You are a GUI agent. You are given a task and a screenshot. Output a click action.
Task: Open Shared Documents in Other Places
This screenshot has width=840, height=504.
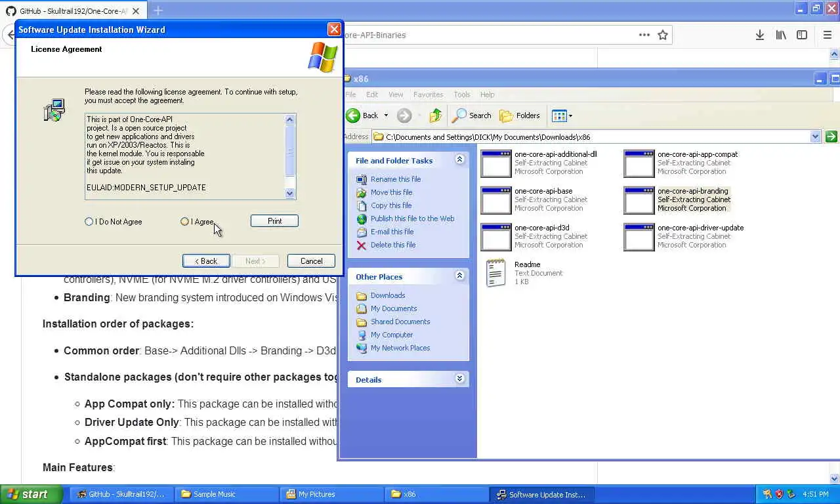[400, 322]
